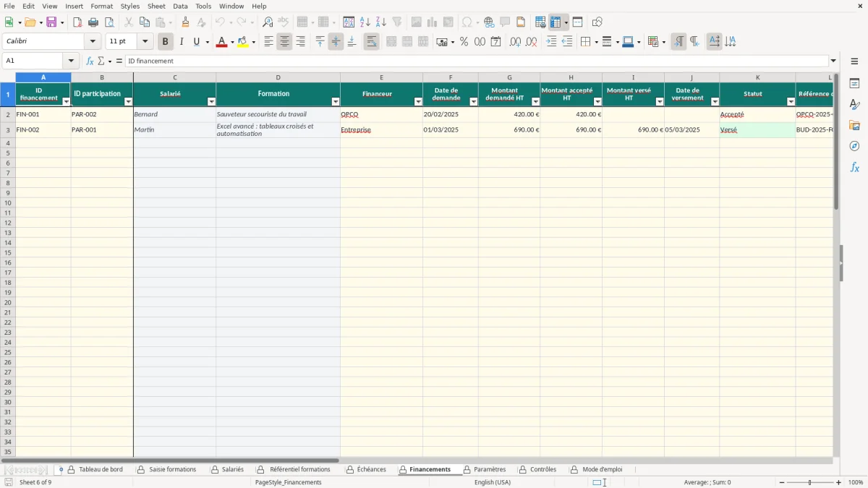Click the 100% zoom level
Screen dimensions: 868x488
856,482
